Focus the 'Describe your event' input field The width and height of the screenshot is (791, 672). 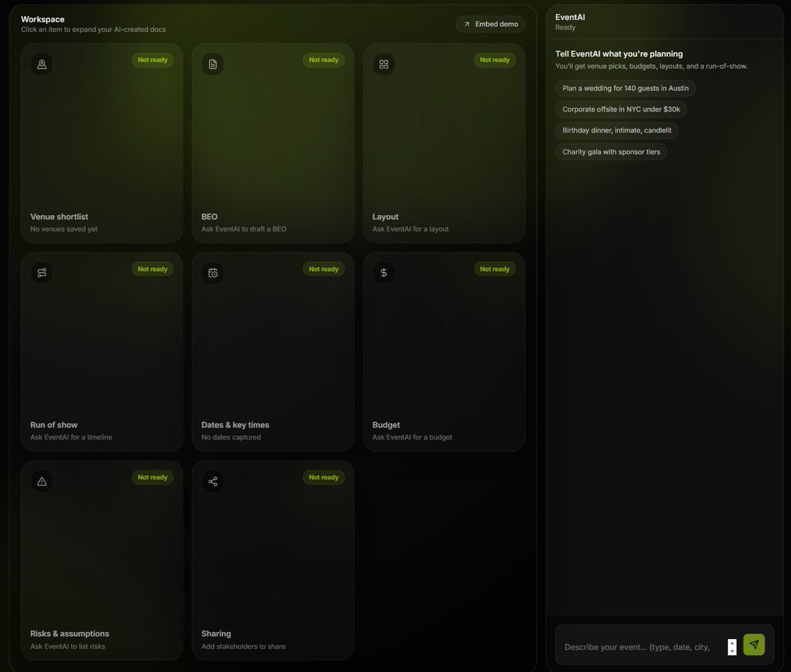(x=645, y=647)
